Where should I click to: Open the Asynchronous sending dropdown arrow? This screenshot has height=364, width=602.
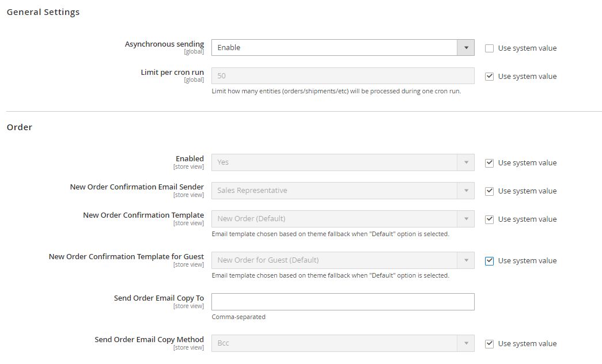coord(466,47)
